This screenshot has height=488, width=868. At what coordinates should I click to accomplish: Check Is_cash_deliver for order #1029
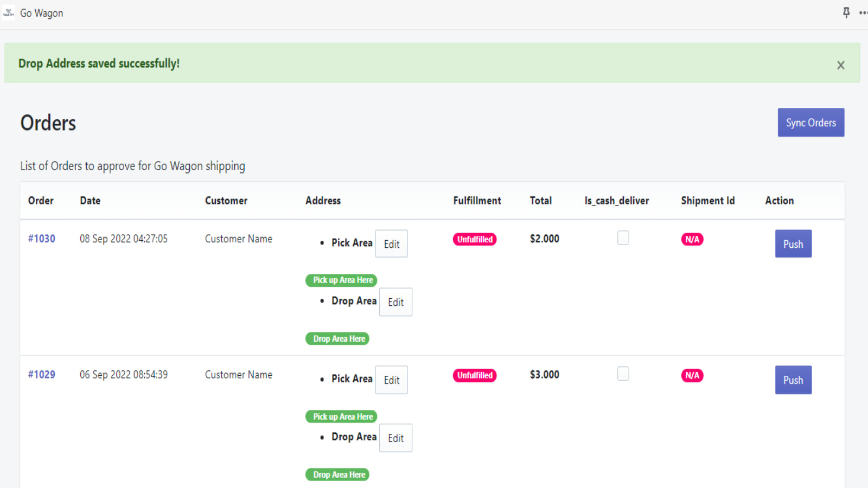pos(623,374)
